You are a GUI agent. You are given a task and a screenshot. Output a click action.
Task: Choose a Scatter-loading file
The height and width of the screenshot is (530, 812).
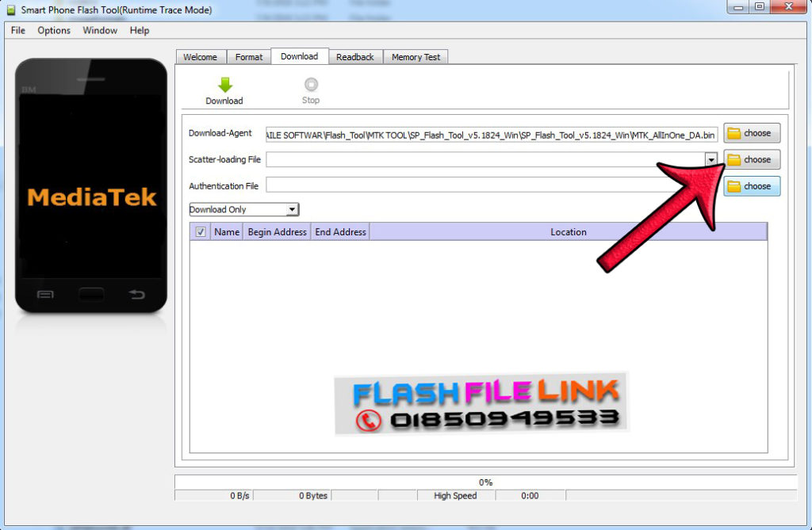tap(752, 159)
